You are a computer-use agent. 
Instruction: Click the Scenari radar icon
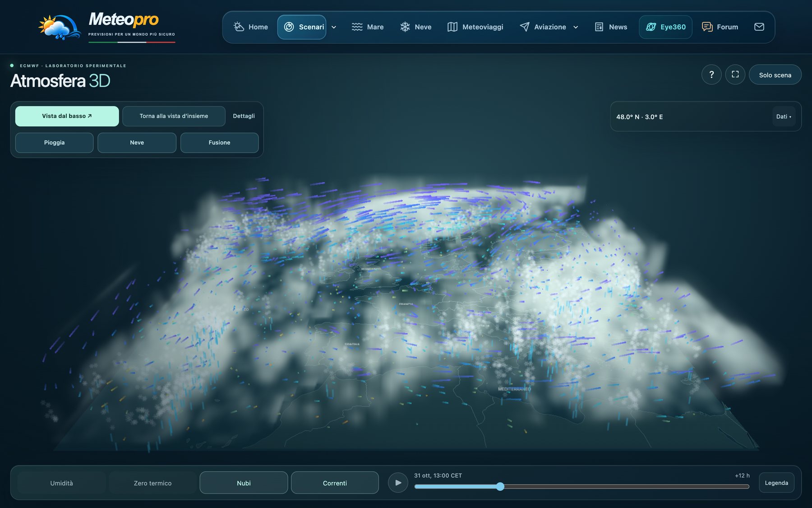289,27
